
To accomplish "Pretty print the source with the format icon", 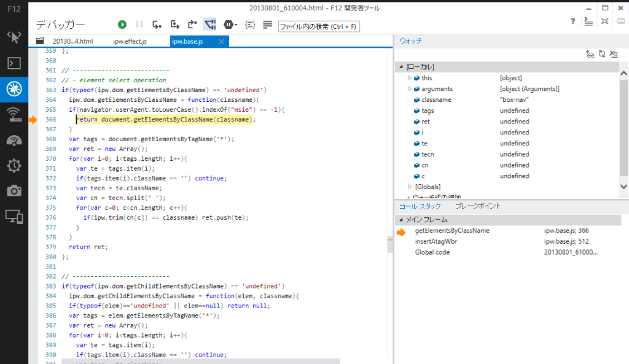I will (x=249, y=25).
